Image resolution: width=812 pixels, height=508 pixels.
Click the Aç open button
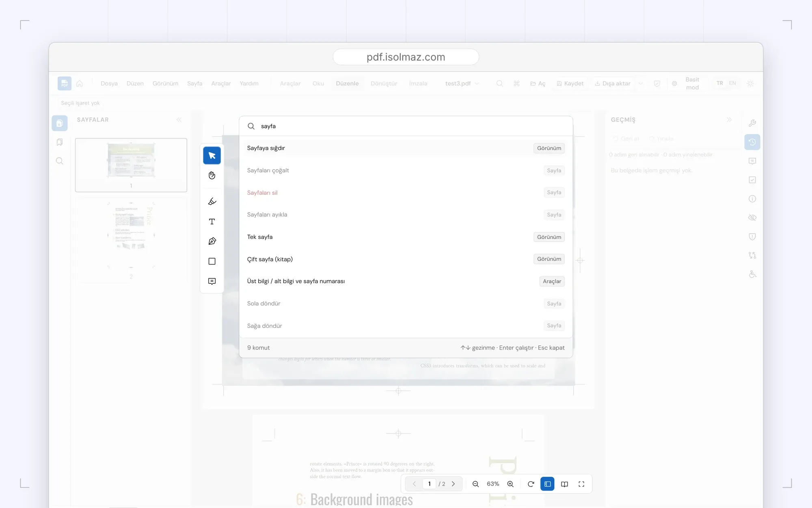coord(538,83)
